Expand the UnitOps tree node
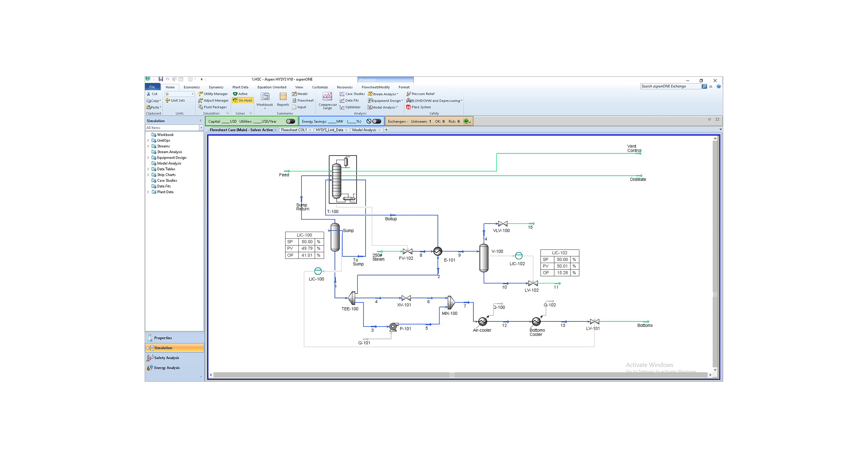Viewport: 868px width, 458px height. (x=148, y=141)
